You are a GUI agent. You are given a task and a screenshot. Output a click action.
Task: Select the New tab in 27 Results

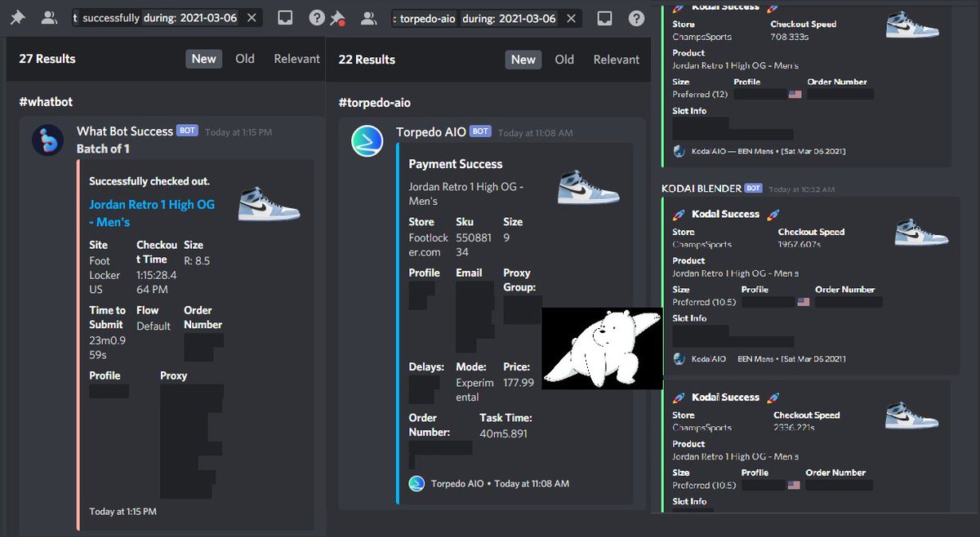pyautogui.click(x=204, y=59)
